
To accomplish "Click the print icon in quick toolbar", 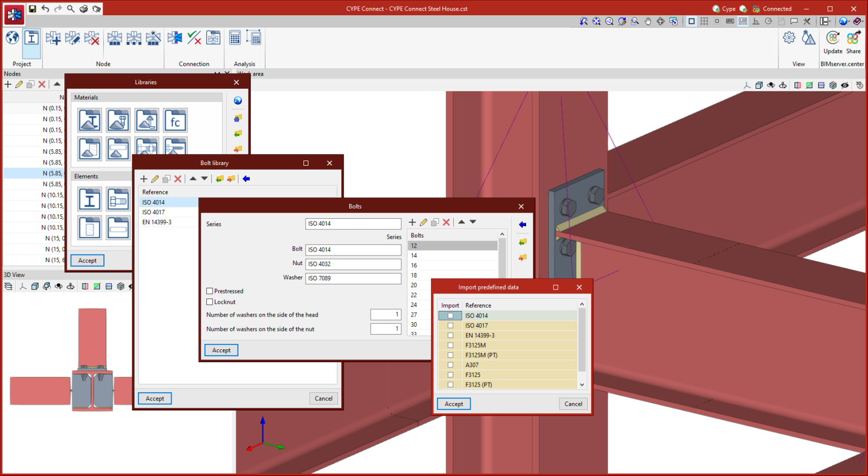I will pos(84,8).
